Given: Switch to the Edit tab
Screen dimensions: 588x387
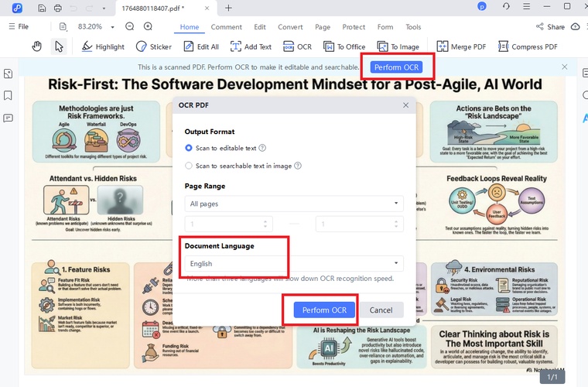Looking at the screenshot, I should (259, 27).
